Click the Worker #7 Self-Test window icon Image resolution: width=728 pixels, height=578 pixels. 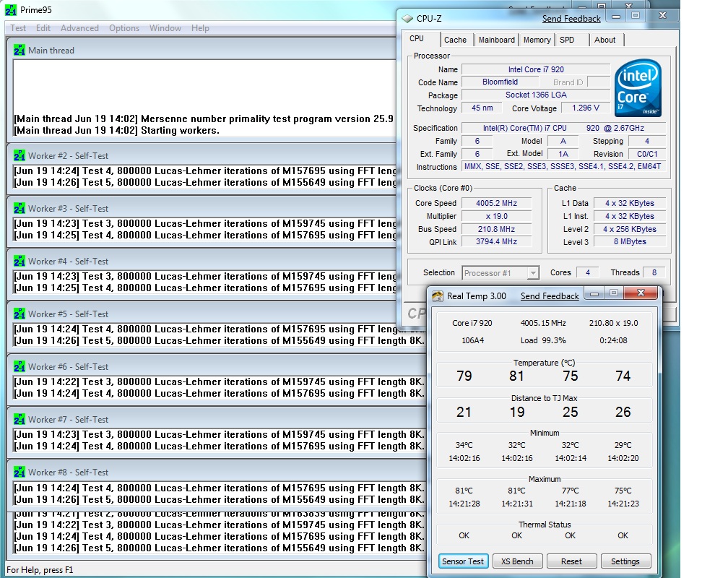pos(19,420)
